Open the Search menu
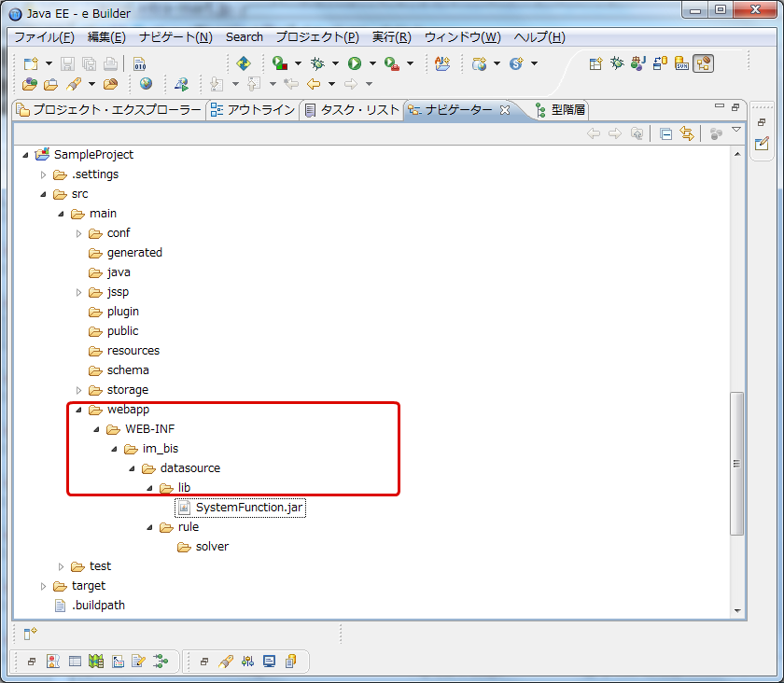The width and height of the screenshot is (784, 683). click(244, 37)
